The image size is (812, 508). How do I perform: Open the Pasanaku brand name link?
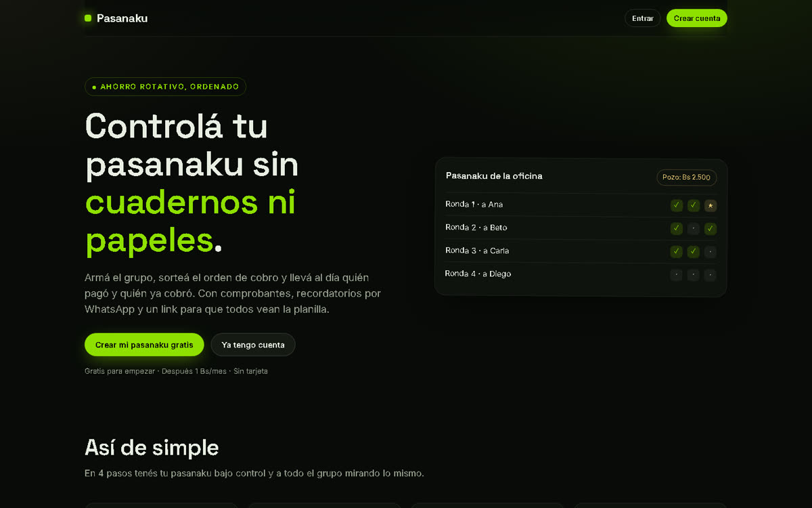[122, 18]
